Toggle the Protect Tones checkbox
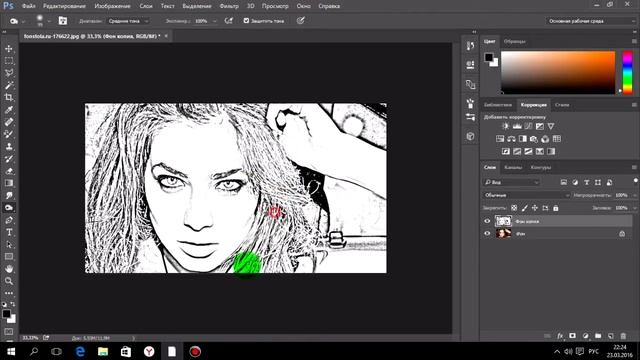The width and height of the screenshot is (640, 360). coord(246,20)
